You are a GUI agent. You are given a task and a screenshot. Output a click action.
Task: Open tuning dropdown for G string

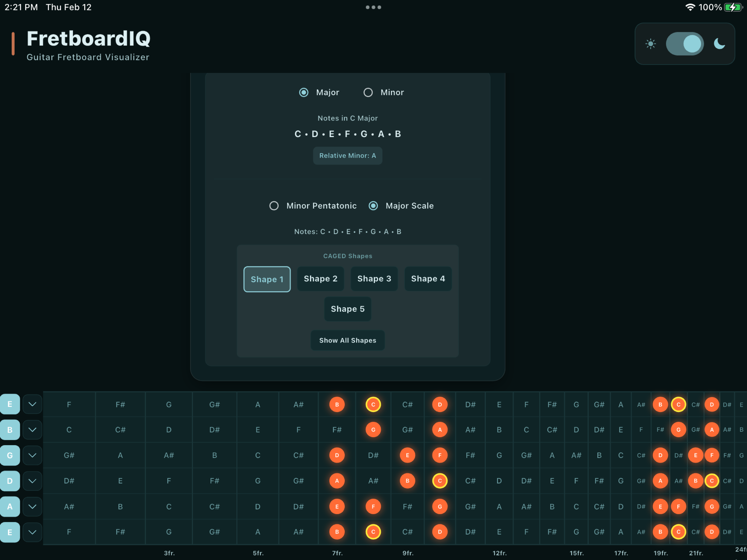click(x=33, y=455)
